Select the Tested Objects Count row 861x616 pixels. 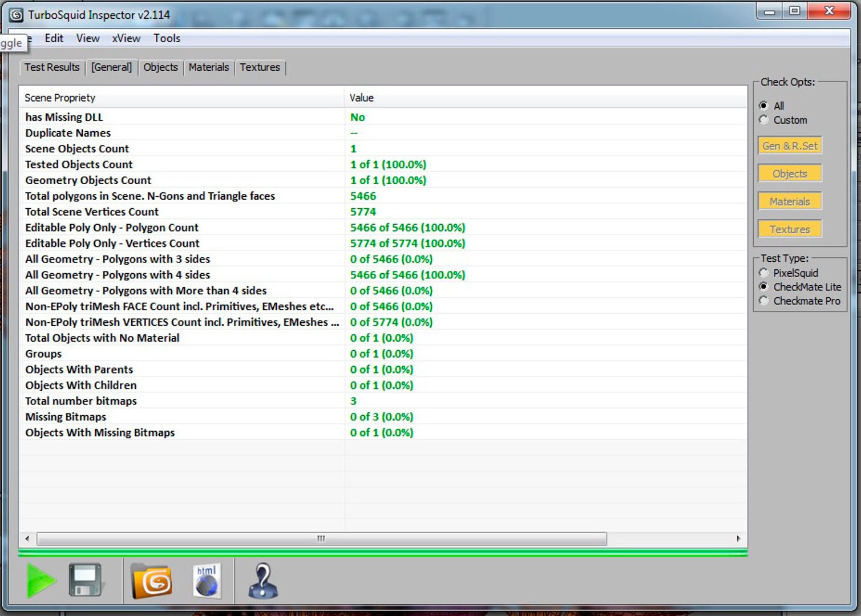tap(383, 164)
